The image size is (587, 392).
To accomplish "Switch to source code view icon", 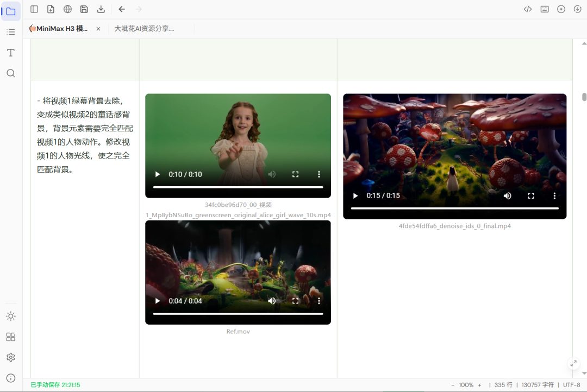I will point(527,9).
